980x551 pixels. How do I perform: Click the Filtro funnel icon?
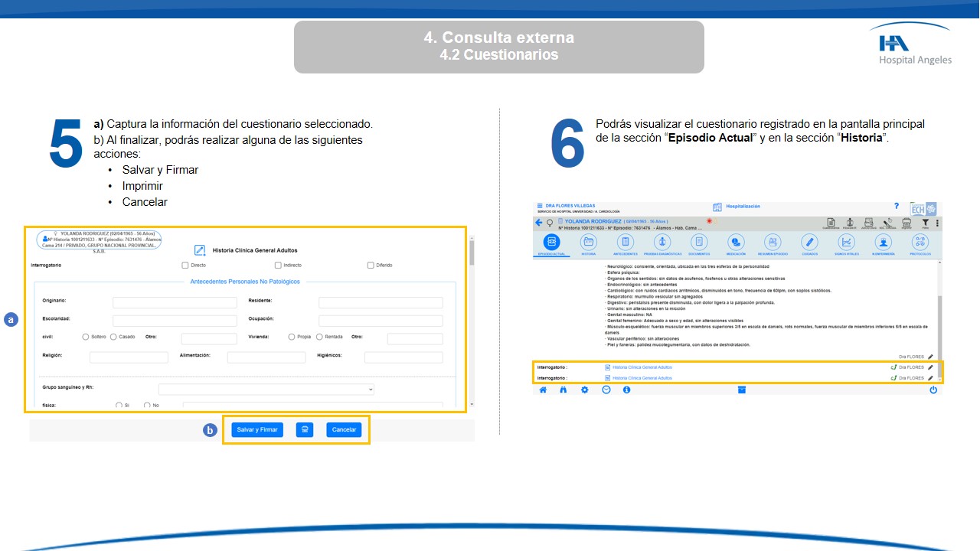[924, 223]
